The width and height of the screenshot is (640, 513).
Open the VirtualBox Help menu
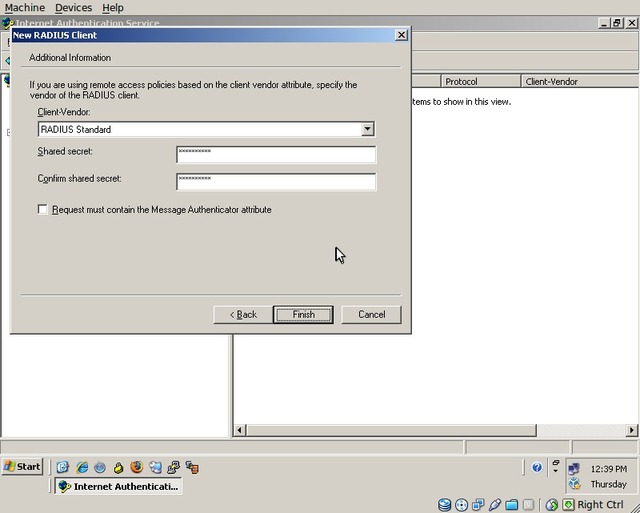[x=113, y=8]
